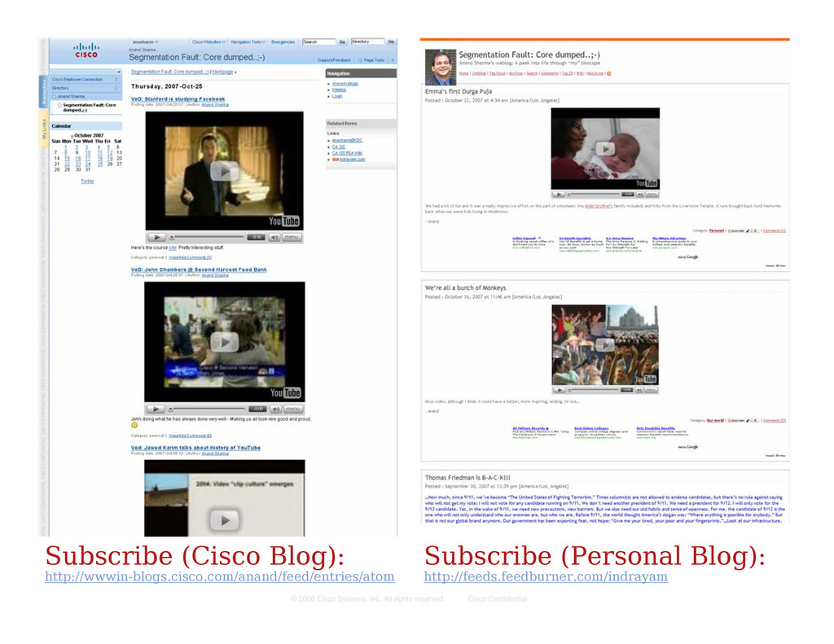Click play control under Stanford Facebook video

(x=156, y=237)
